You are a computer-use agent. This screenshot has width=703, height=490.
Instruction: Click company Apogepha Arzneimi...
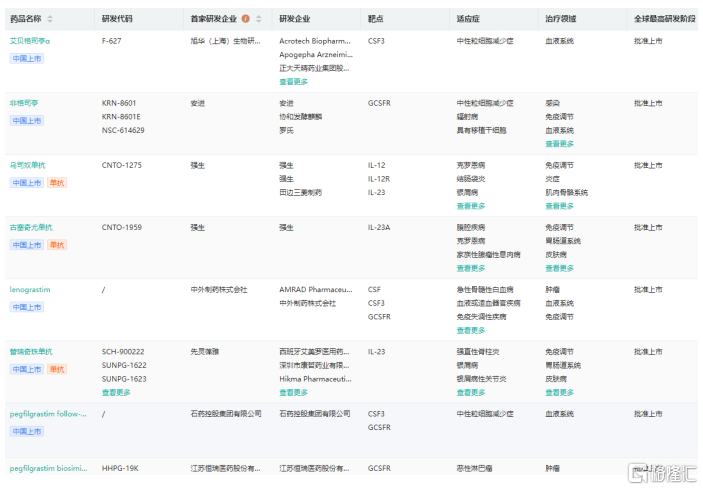(316, 55)
